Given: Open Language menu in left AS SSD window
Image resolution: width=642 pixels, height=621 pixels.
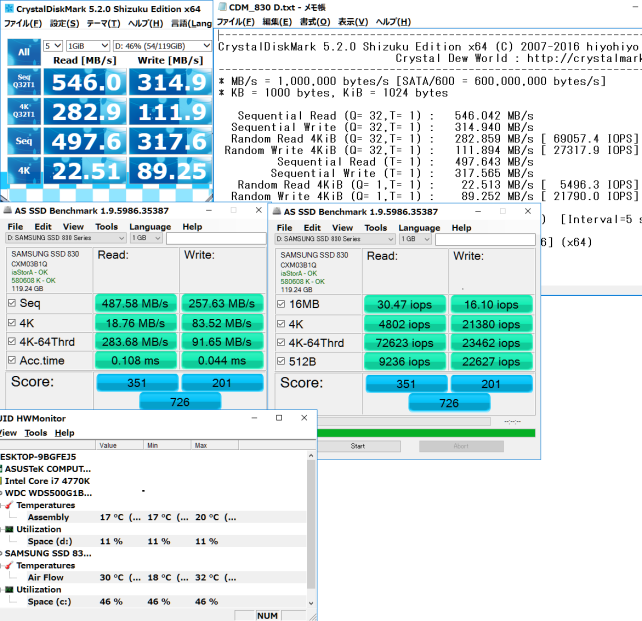Looking at the screenshot, I should [150, 227].
